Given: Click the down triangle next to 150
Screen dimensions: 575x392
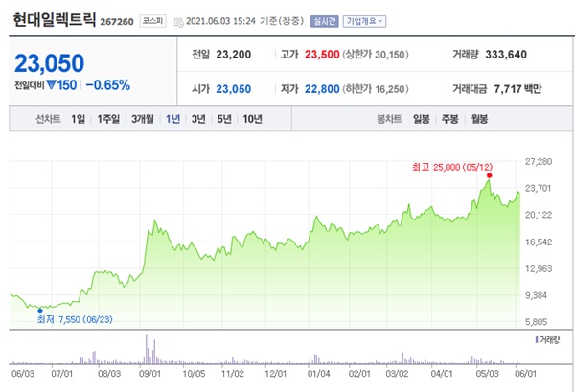Looking at the screenshot, I should [x=52, y=85].
